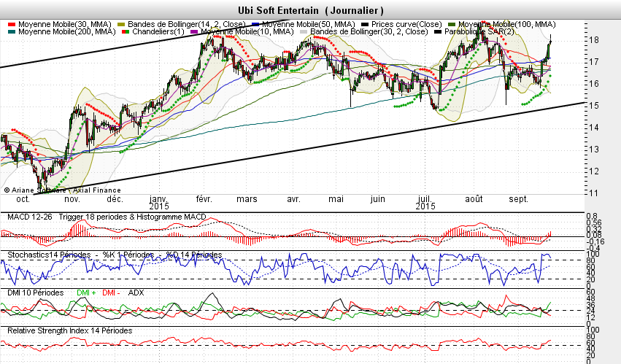The height and width of the screenshot is (364, 621).
Task: Click the ADX legend label
Action: point(136,293)
